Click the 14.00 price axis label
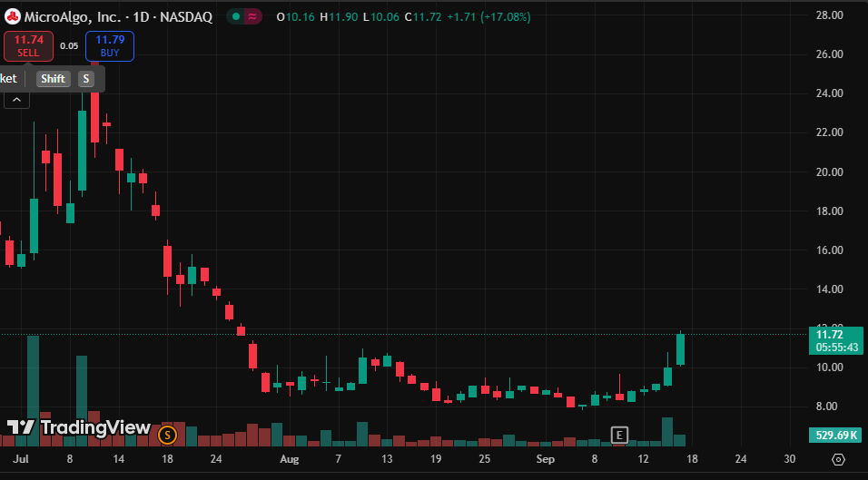Viewport: 868px width, 480px height. click(829, 289)
